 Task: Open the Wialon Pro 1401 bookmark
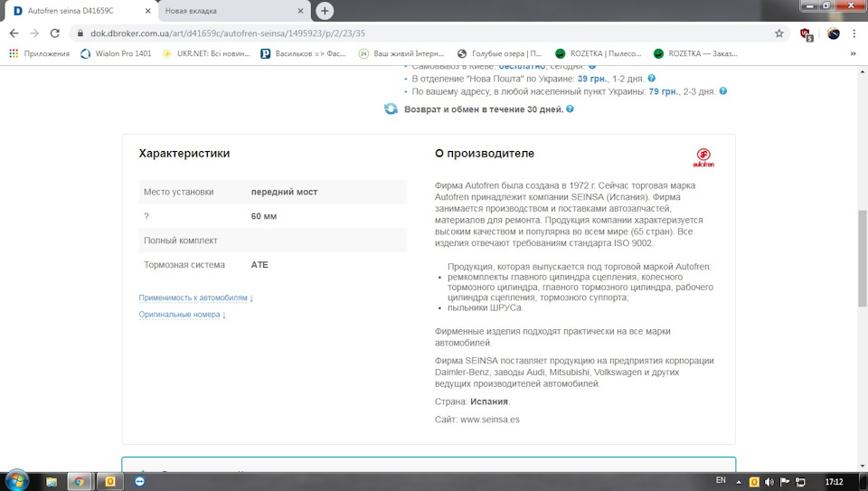coord(117,53)
